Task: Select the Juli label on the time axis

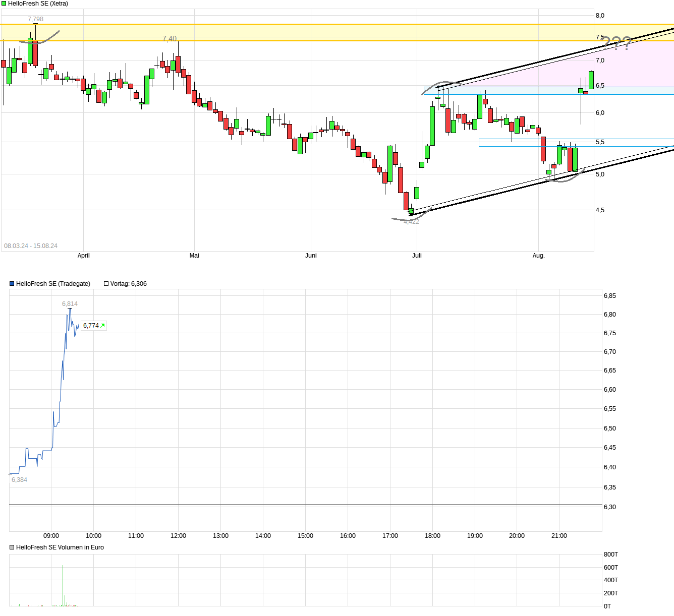Action: tap(417, 256)
